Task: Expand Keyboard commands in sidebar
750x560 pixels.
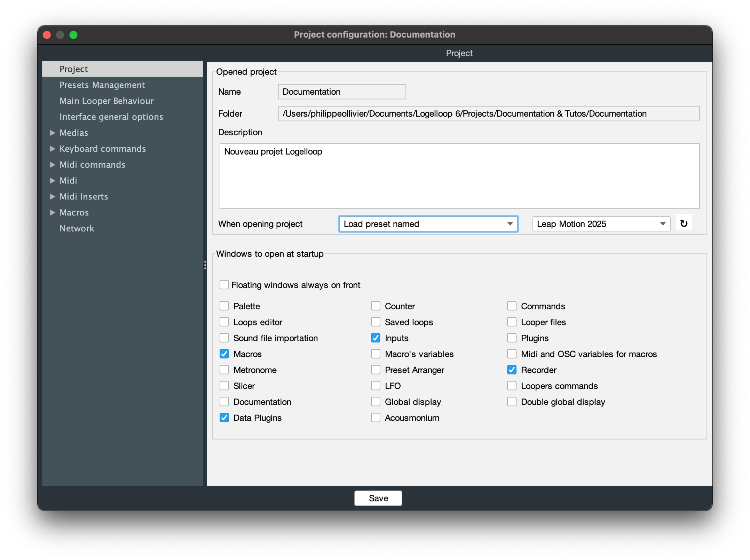Action: pos(53,149)
